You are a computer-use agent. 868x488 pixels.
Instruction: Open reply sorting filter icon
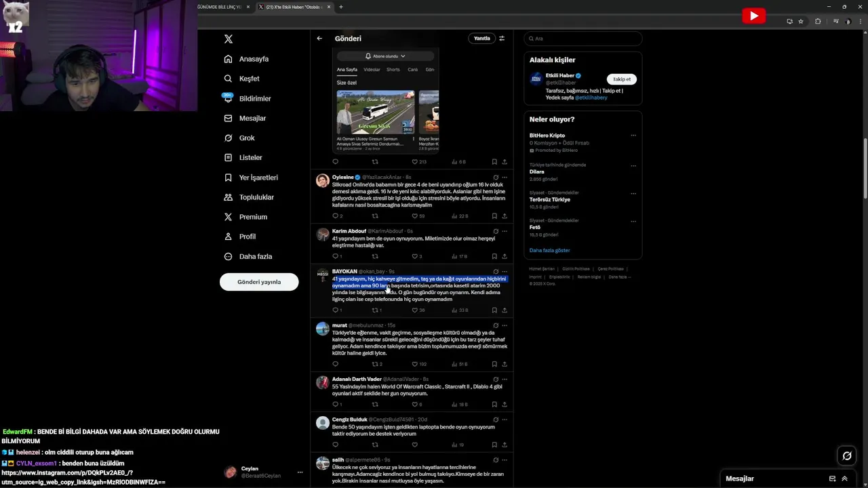(502, 39)
